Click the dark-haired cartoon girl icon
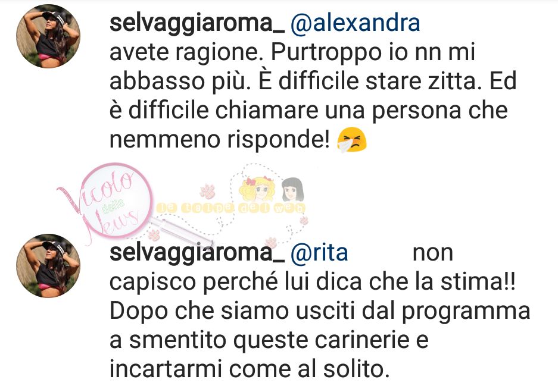The image size is (558, 392). (292, 190)
